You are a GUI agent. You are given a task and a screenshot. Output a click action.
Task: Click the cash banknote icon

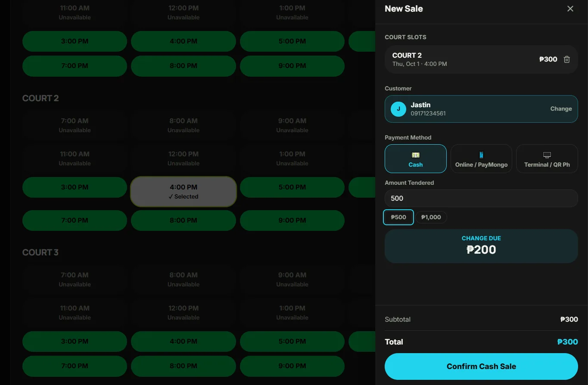416,155
